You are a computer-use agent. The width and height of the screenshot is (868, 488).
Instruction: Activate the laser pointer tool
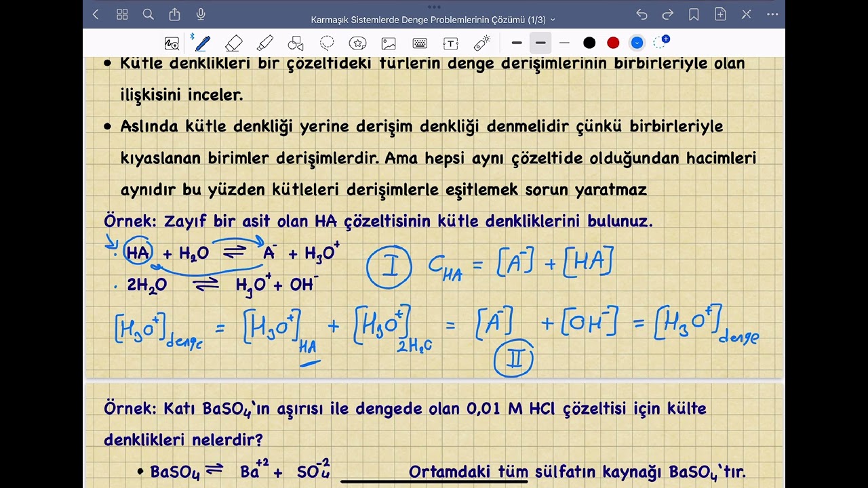tap(481, 43)
